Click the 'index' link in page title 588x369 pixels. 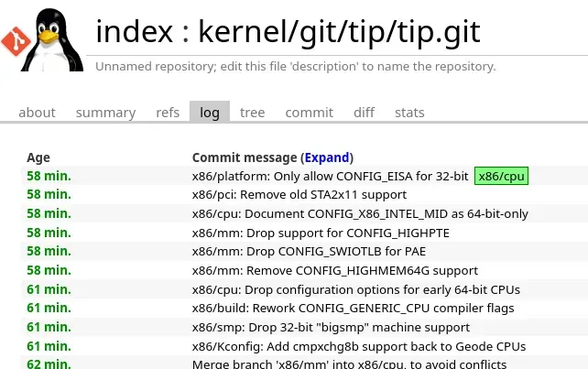pyautogui.click(x=135, y=32)
